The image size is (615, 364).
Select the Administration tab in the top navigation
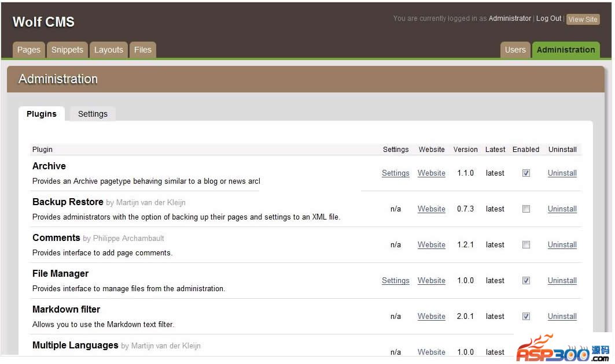(566, 50)
